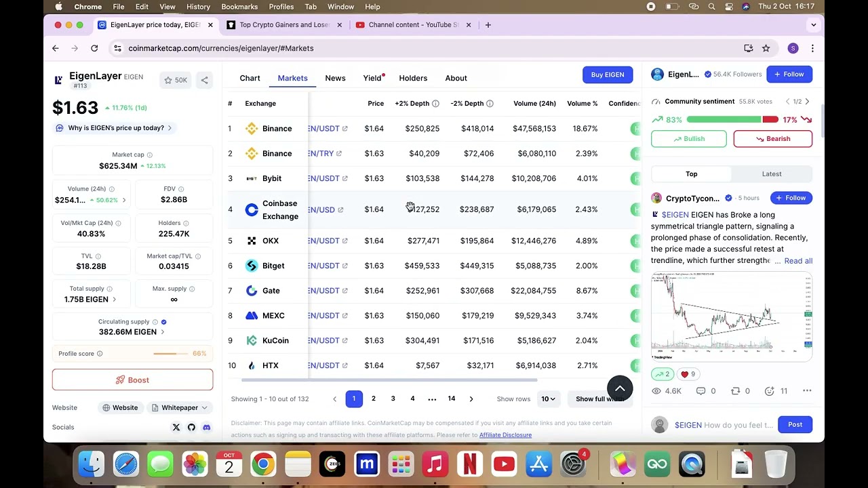Open GitHub social link icon

191,427
